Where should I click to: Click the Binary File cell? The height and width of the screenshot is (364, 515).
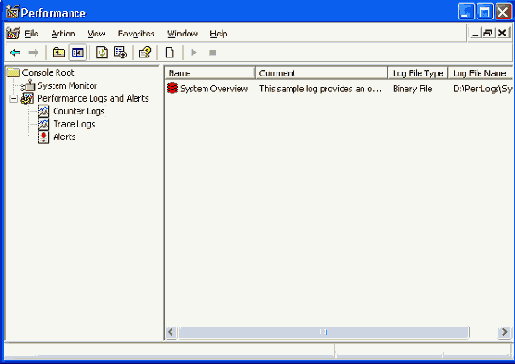413,89
